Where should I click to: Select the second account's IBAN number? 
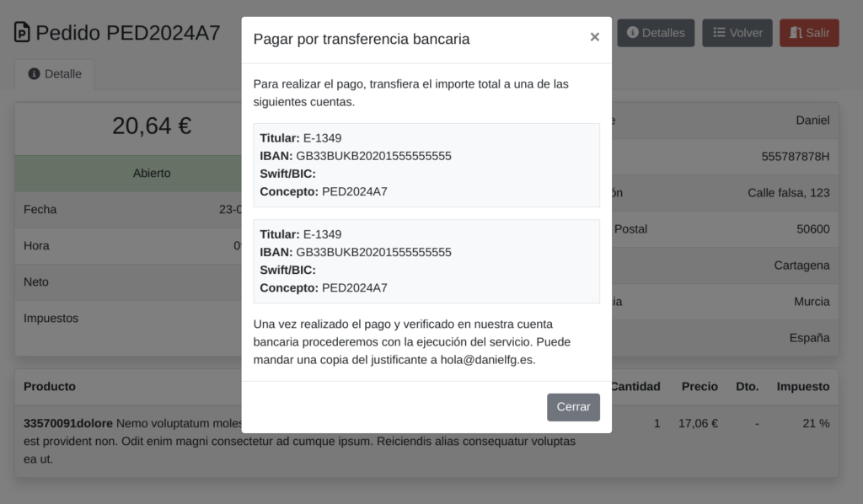(x=373, y=253)
